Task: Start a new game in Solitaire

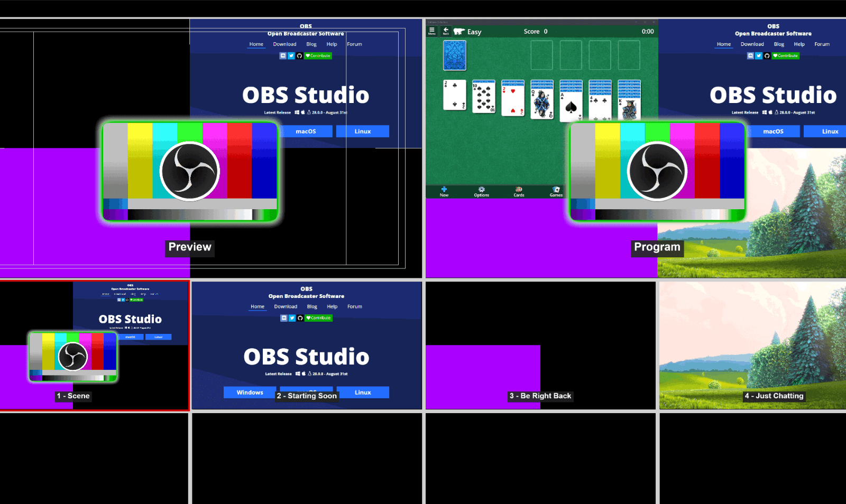Action: (x=444, y=190)
